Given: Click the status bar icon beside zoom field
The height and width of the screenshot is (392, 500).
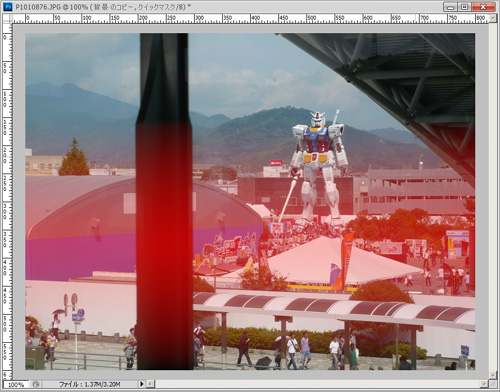Looking at the screenshot, I should coord(36,384).
